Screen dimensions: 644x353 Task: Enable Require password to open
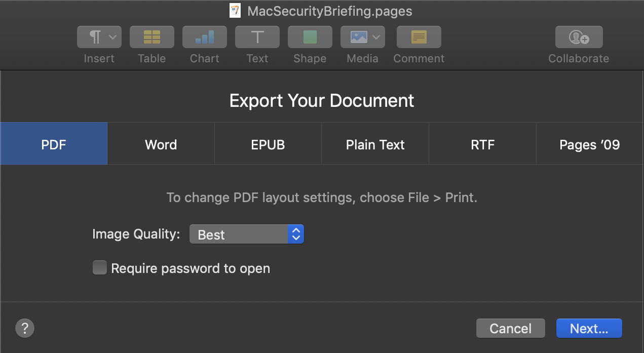(100, 268)
